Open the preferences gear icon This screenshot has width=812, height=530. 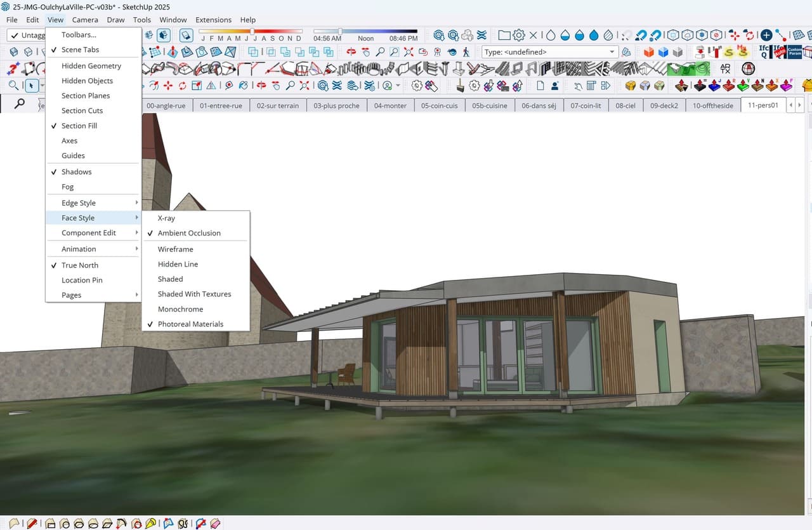point(519,36)
